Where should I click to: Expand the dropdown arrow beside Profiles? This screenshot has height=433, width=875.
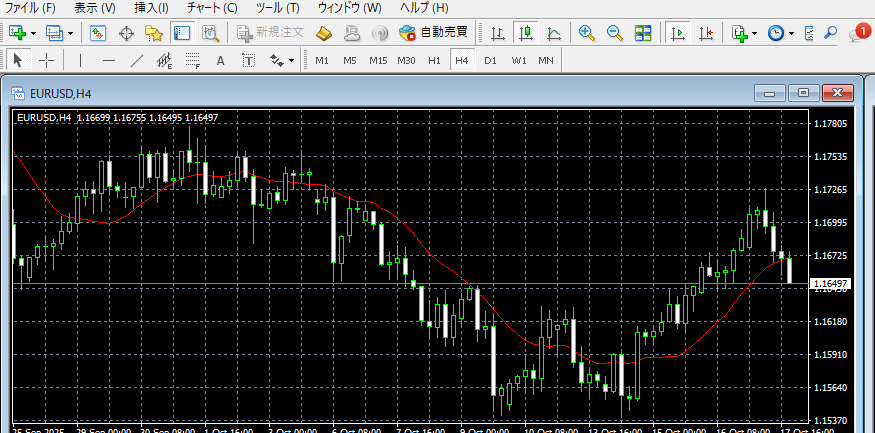pos(70,33)
